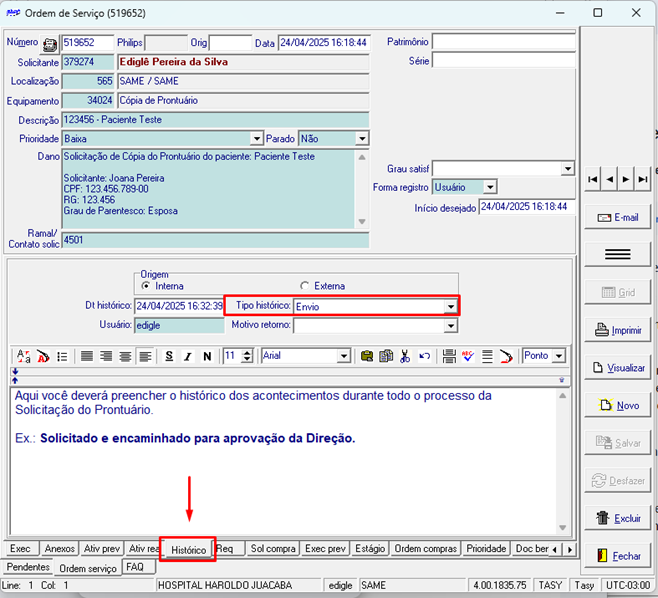Open the Motivo retorno dropdown

(x=450, y=326)
